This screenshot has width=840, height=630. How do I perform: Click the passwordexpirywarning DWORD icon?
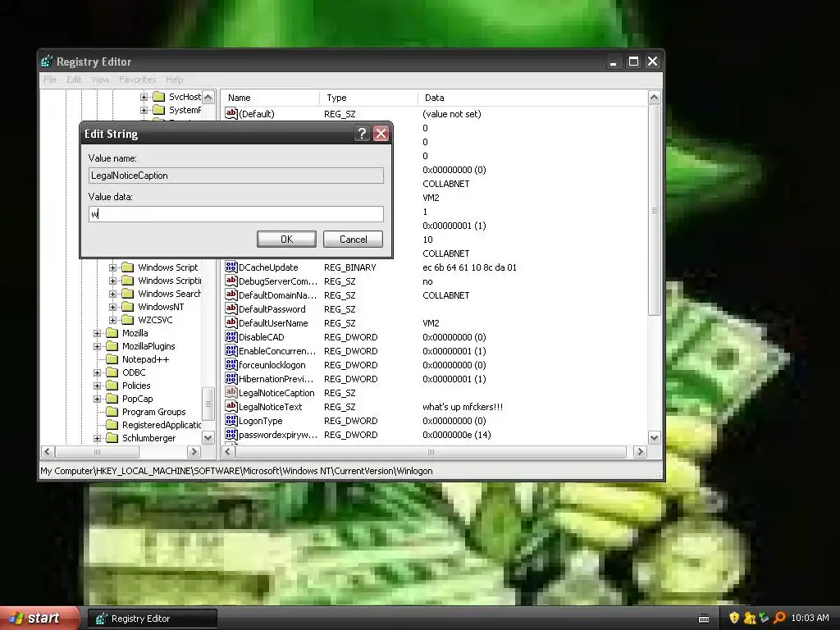(231, 434)
